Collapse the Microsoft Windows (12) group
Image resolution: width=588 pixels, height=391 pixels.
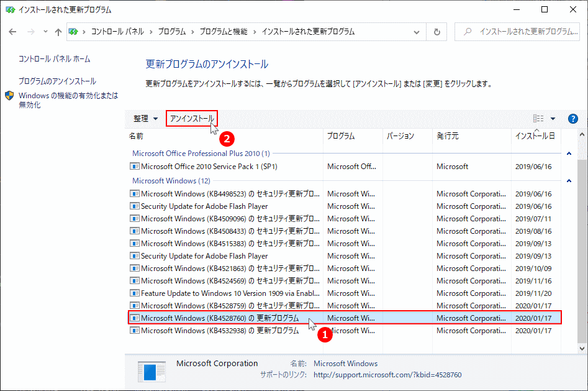[569, 181]
